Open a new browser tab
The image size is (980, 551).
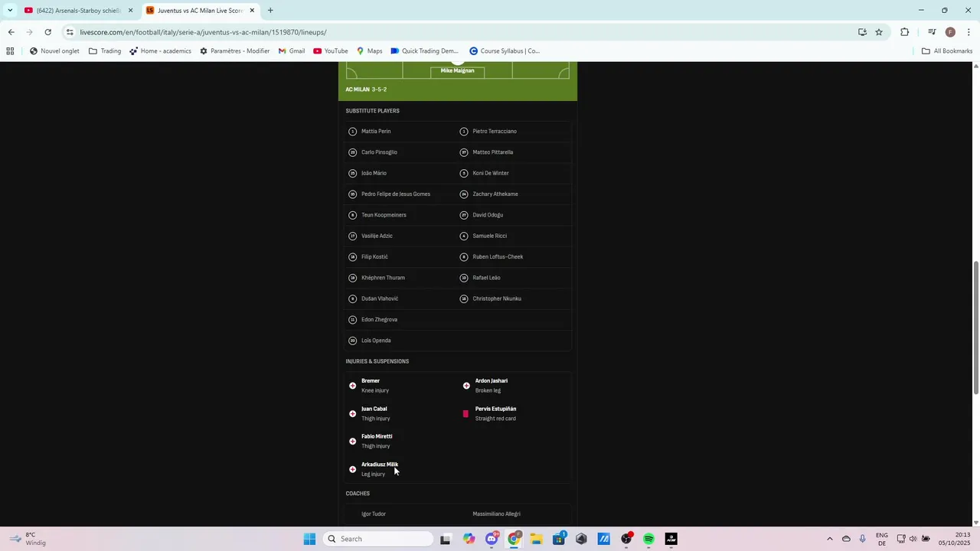(x=270, y=11)
